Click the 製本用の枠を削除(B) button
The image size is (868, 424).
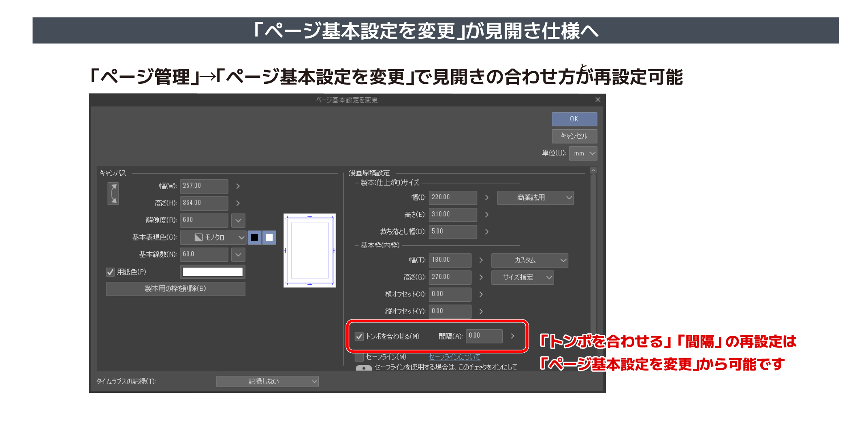point(175,289)
